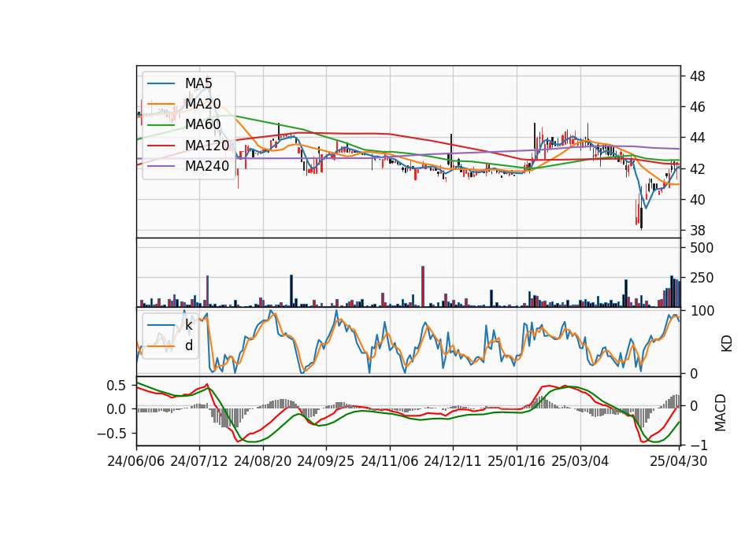Click the blue MA5 legend line sample
This screenshot has height=543, width=756.
point(161,83)
